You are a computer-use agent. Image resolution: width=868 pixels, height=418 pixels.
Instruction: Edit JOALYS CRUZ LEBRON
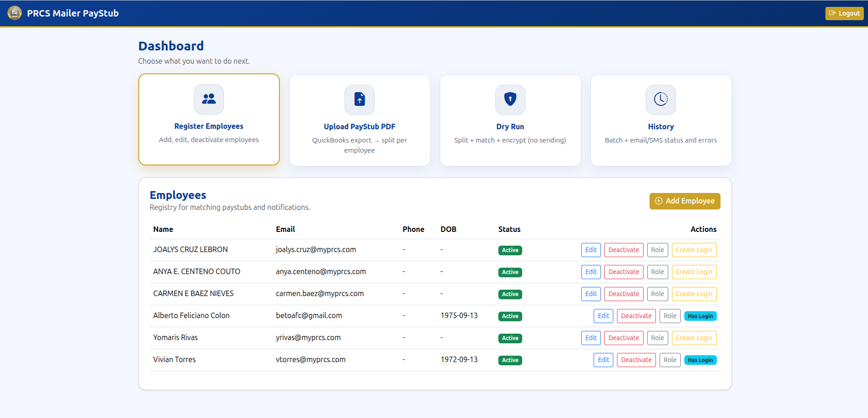tap(591, 250)
